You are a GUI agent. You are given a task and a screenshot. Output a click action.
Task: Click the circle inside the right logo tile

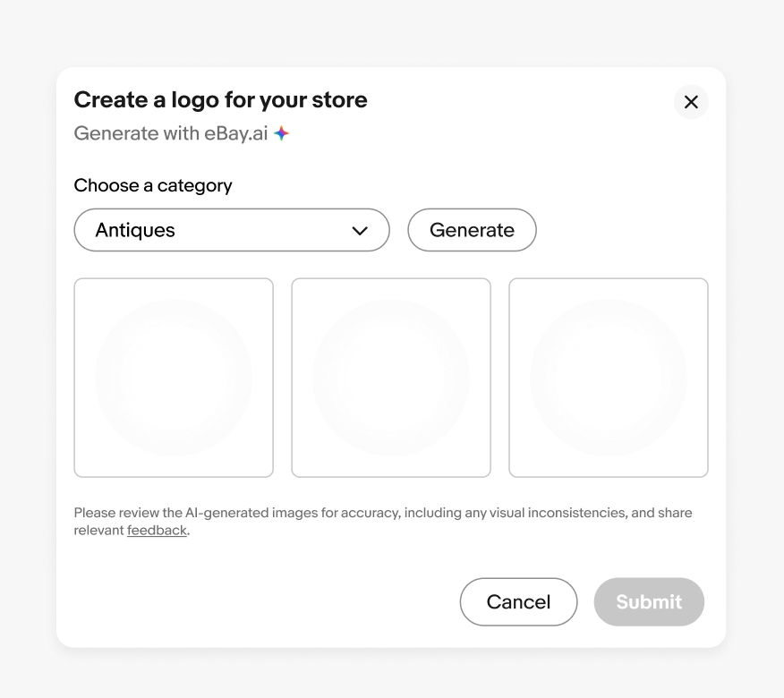tap(609, 378)
